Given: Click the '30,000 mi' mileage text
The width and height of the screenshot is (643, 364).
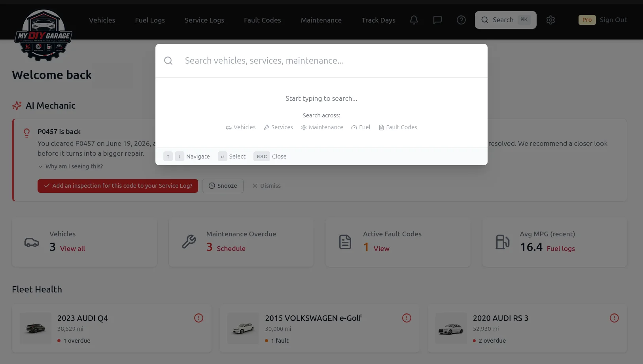Looking at the screenshot, I should [278, 329].
